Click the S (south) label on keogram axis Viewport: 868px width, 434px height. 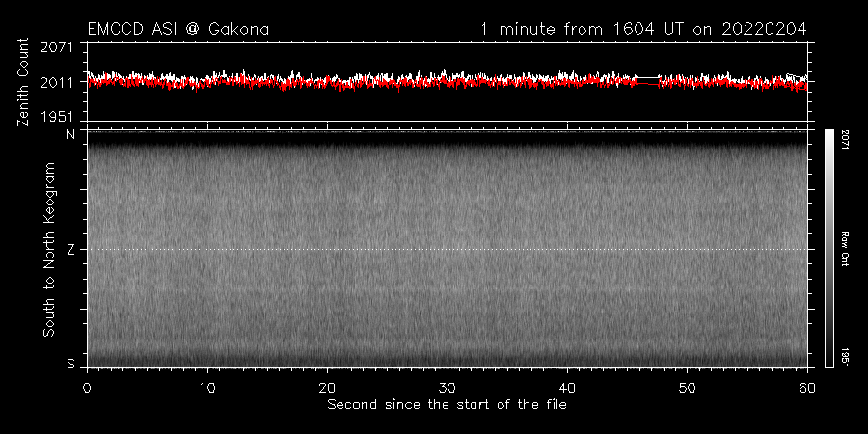(x=70, y=364)
